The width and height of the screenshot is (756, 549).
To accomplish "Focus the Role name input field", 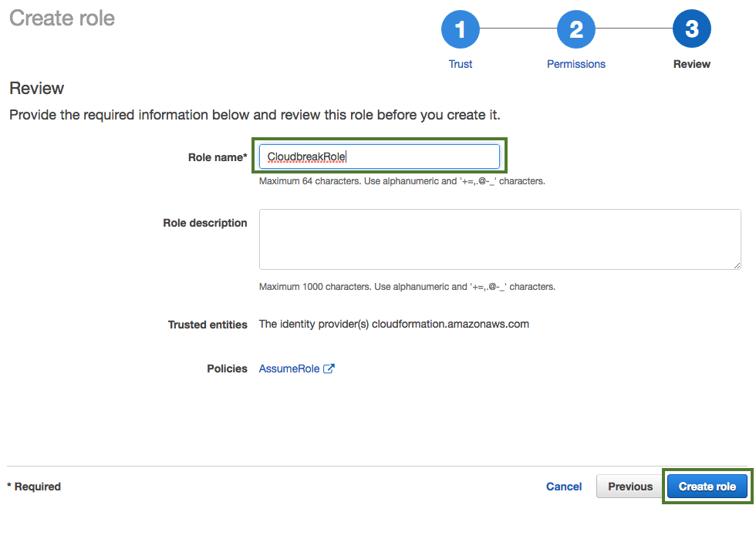I will click(379, 157).
